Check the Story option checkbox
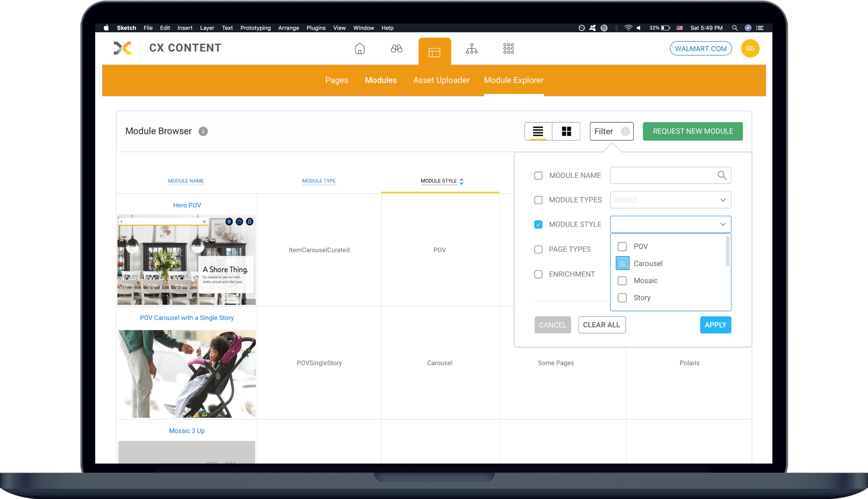 pos(622,297)
